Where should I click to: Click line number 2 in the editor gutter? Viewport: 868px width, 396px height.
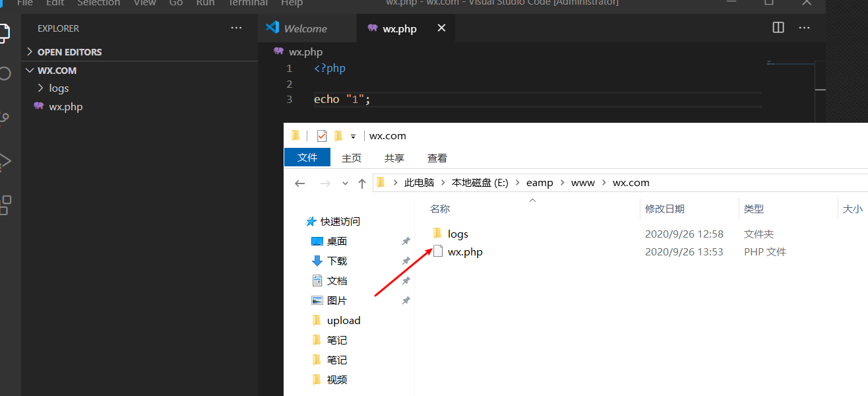pyautogui.click(x=289, y=84)
